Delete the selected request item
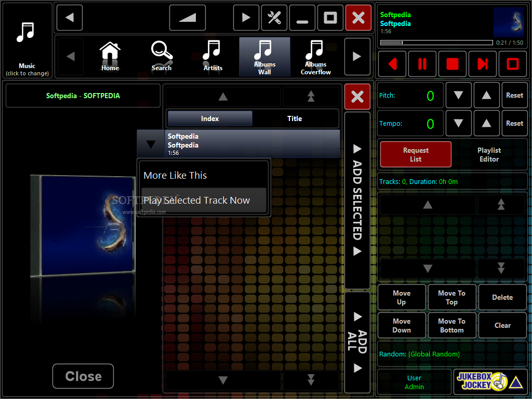Viewport: 532px width, 399px height. pyautogui.click(x=502, y=298)
